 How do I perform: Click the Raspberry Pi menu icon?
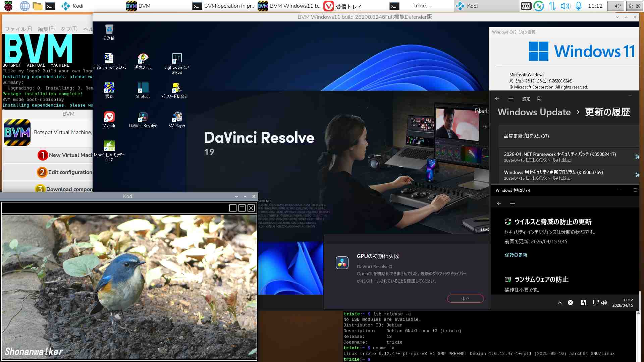(8, 6)
